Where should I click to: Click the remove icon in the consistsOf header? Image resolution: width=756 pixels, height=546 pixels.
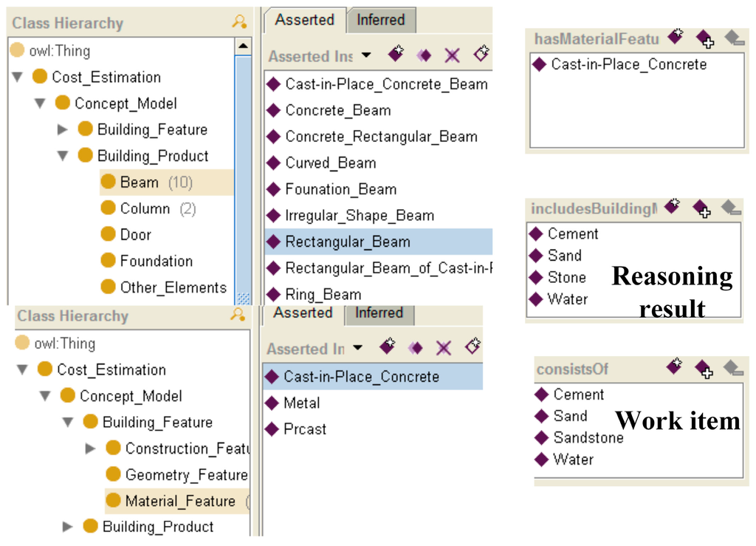point(732,368)
